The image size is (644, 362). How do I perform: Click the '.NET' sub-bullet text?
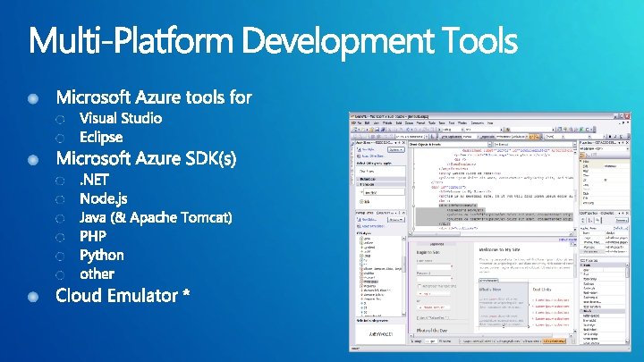tap(94, 181)
